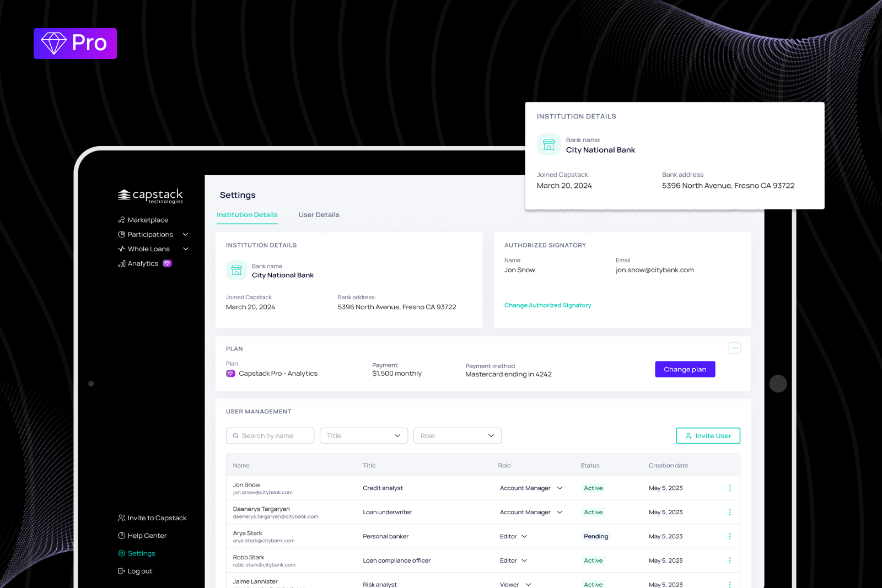Click Loan compliance officer title cell

pos(396,561)
